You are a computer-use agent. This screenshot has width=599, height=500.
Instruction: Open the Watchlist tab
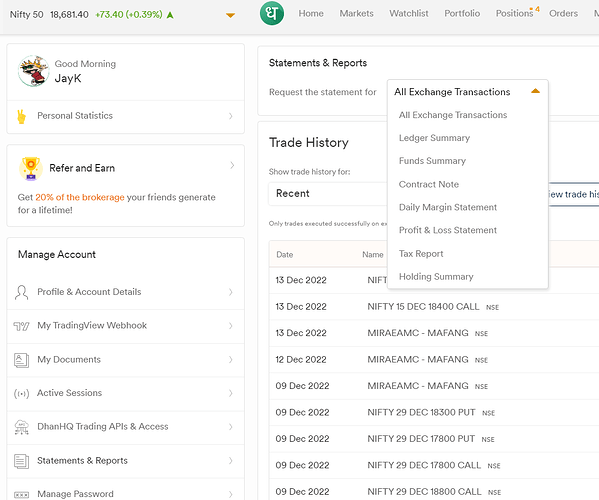(x=409, y=13)
